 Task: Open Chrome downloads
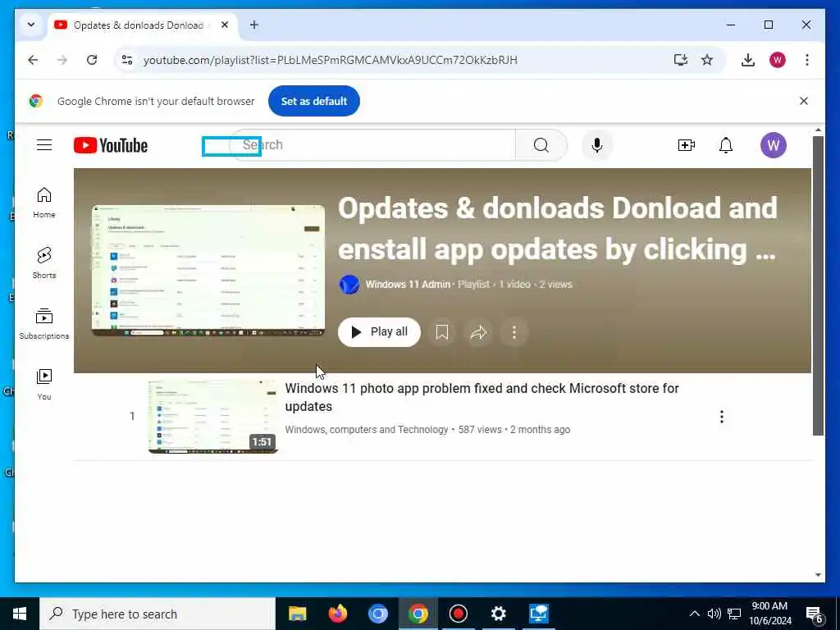pyautogui.click(x=748, y=60)
